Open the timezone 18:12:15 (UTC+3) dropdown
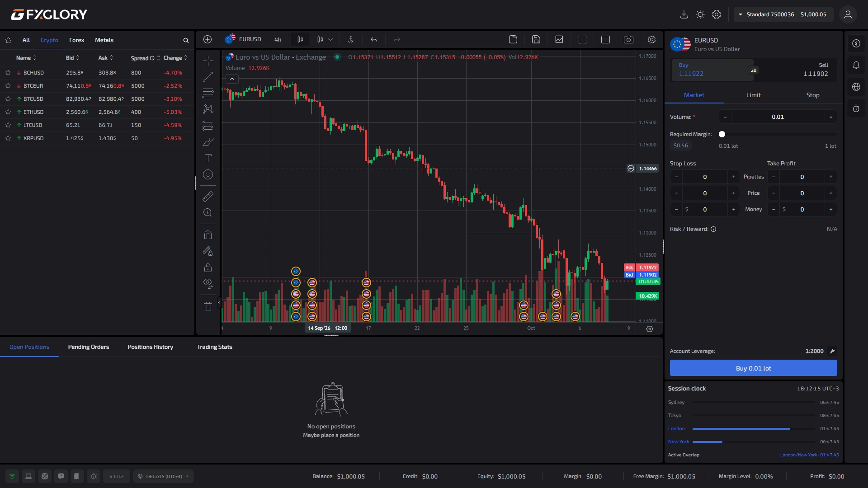The width and height of the screenshot is (868, 488). 163,476
